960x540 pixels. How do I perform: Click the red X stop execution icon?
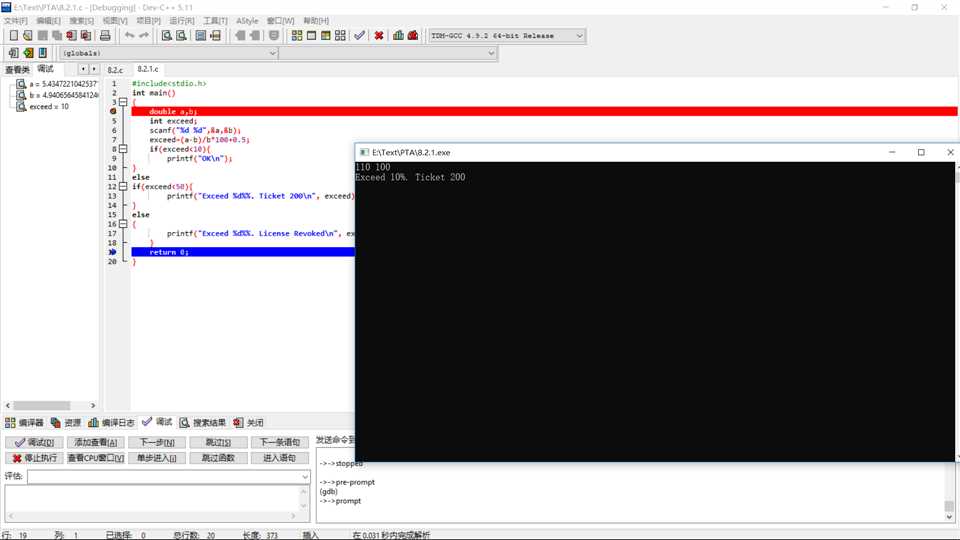(x=379, y=36)
